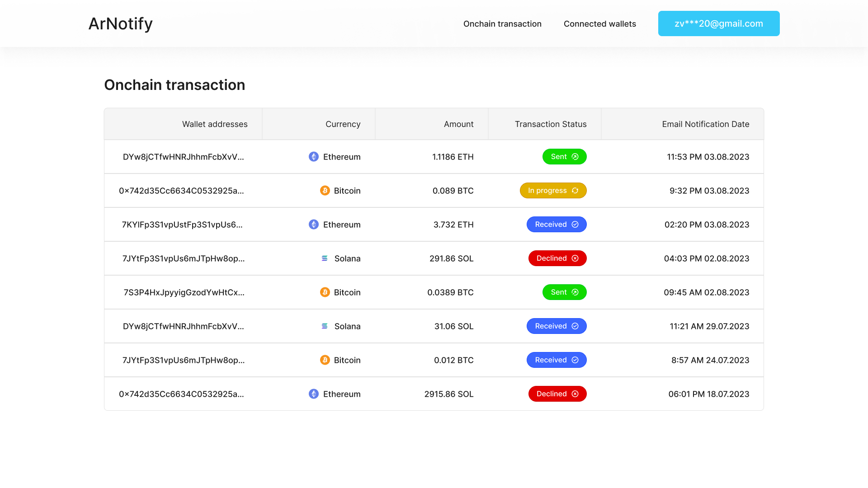The height and width of the screenshot is (488, 868).
Task: Click the Declined badge for 291.86 SOL
Action: 557,258
